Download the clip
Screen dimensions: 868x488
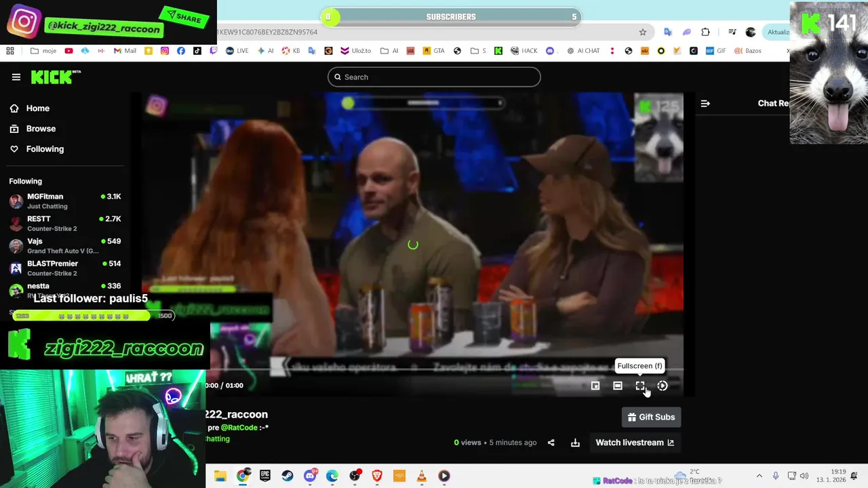575,443
